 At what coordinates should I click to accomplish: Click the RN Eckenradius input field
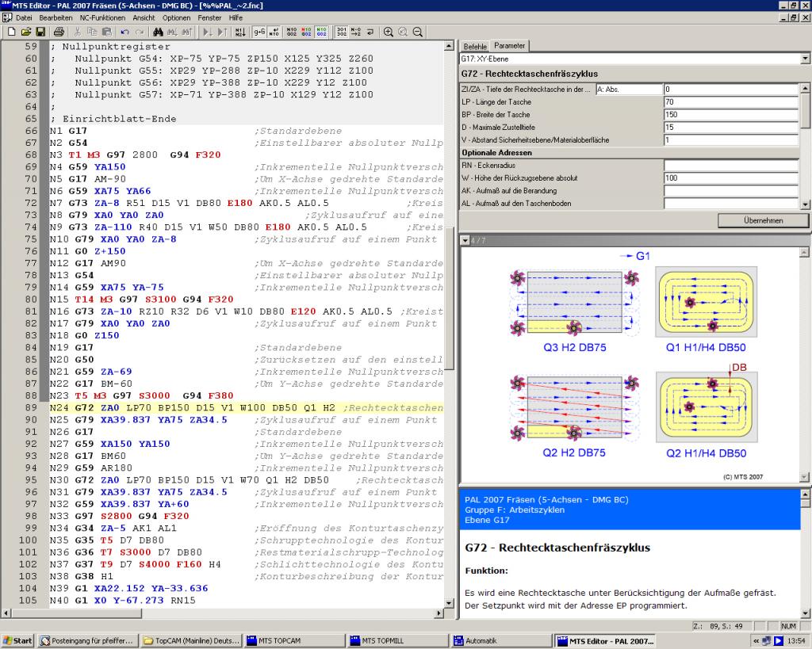[730, 165]
